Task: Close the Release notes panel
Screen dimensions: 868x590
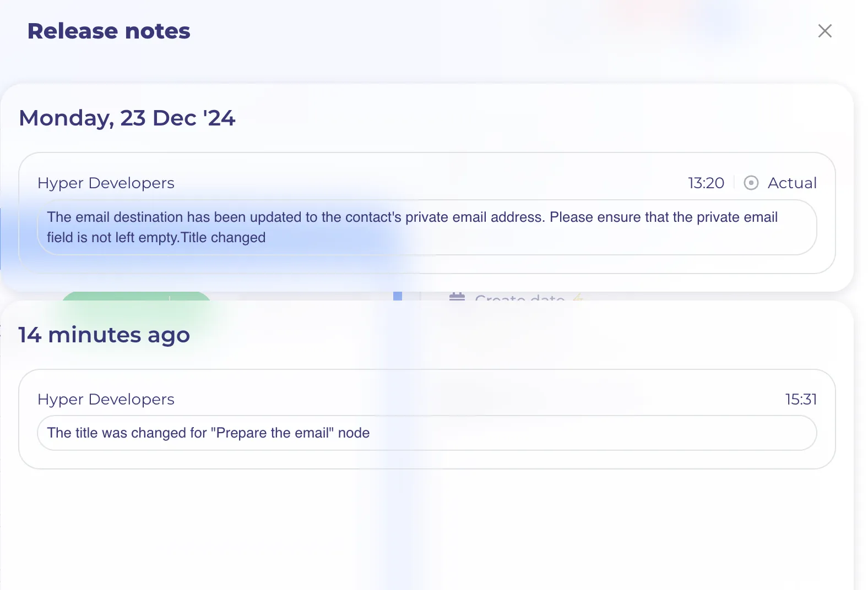Action: (x=824, y=31)
